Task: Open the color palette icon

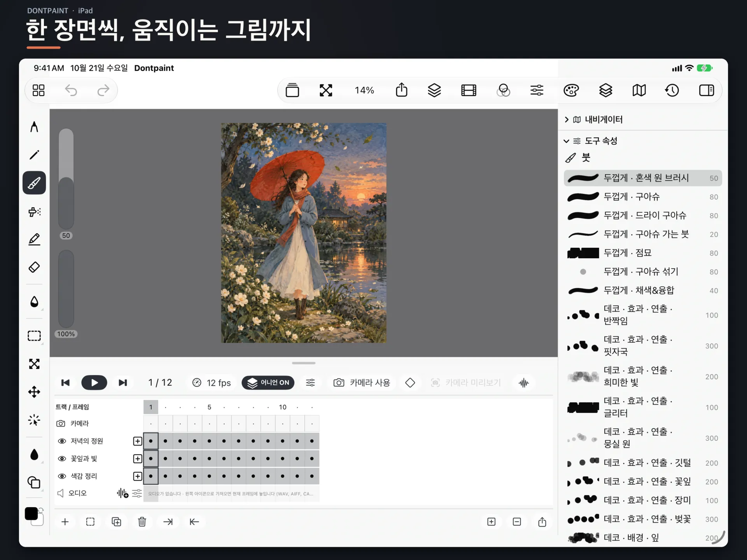Action: tap(571, 90)
